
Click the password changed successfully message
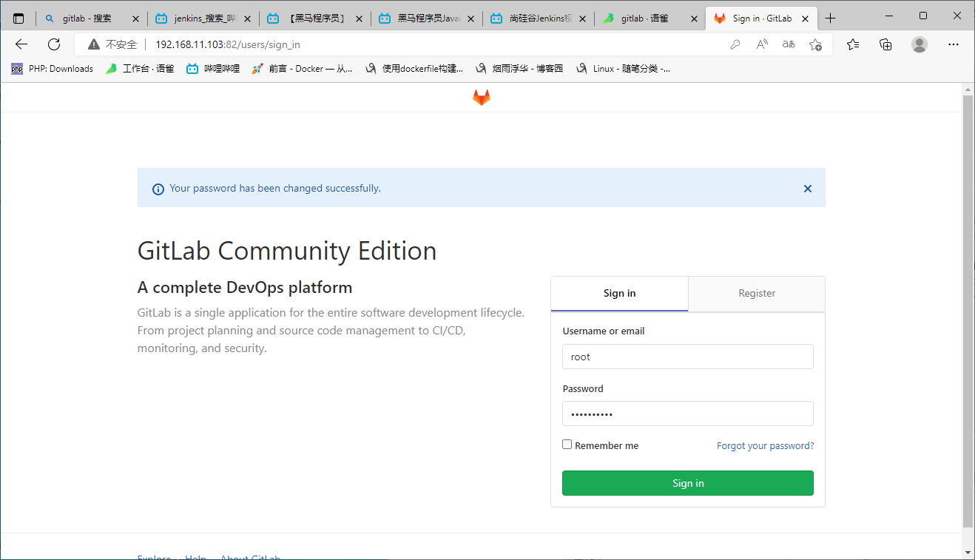pyautogui.click(x=275, y=189)
